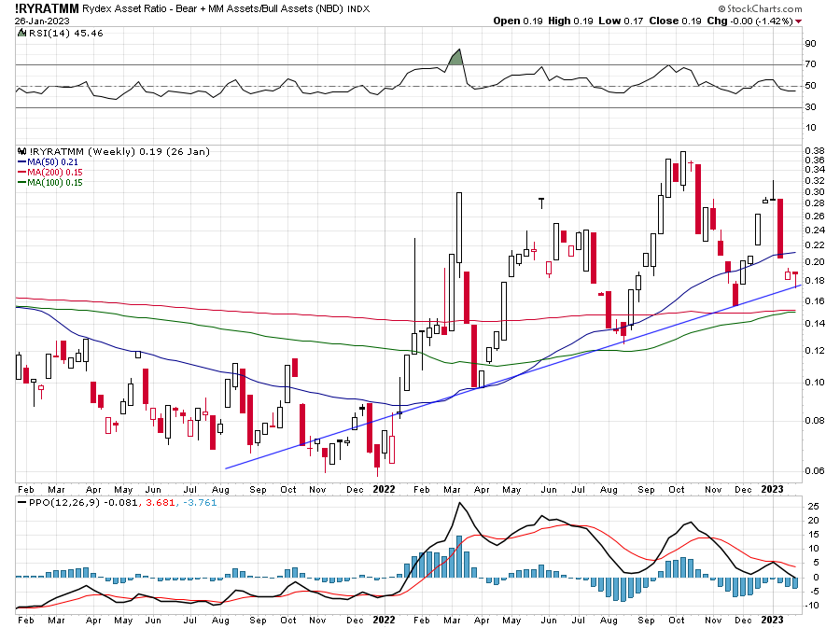Click the 2023 year label on price axis
This screenshot has height=628, width=840.
point(773,489)
